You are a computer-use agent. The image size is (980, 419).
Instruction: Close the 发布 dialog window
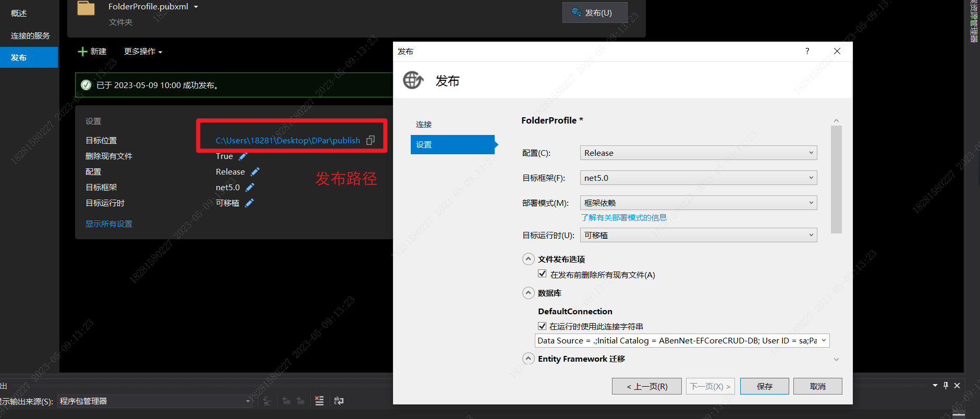click(x=837, y=51)
